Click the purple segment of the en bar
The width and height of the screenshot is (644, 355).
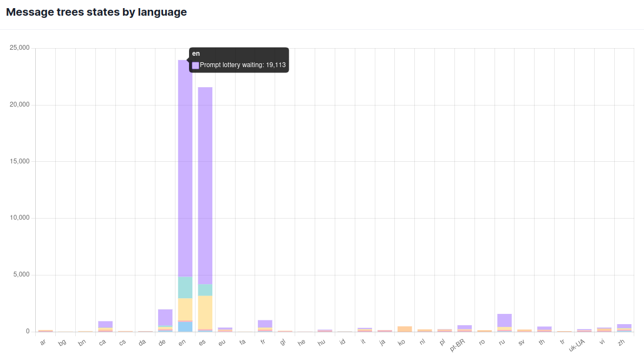click(185, 168)
